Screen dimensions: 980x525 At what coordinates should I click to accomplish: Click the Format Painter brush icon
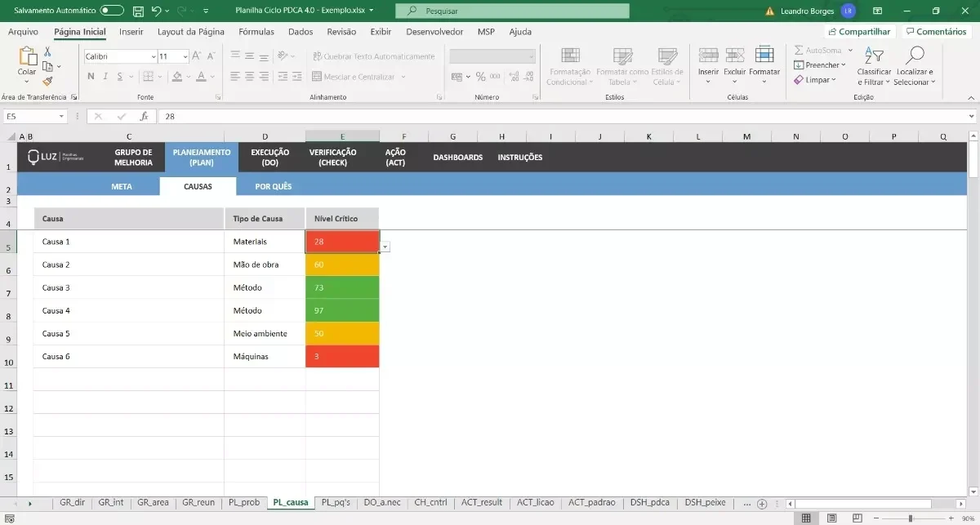pyautogui.click(x=47, y=81)
